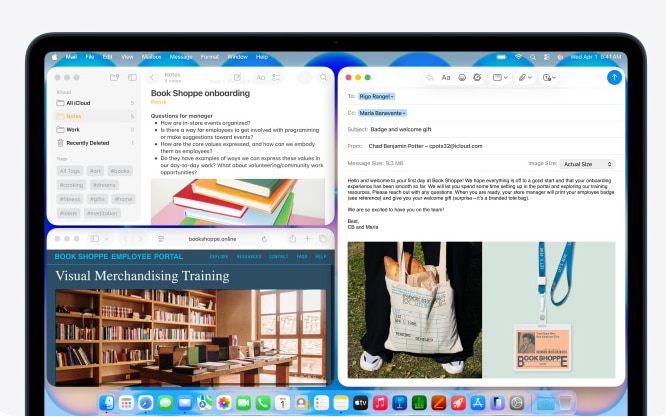Open the Mailbox menu in menu bar

pos(153,57)
